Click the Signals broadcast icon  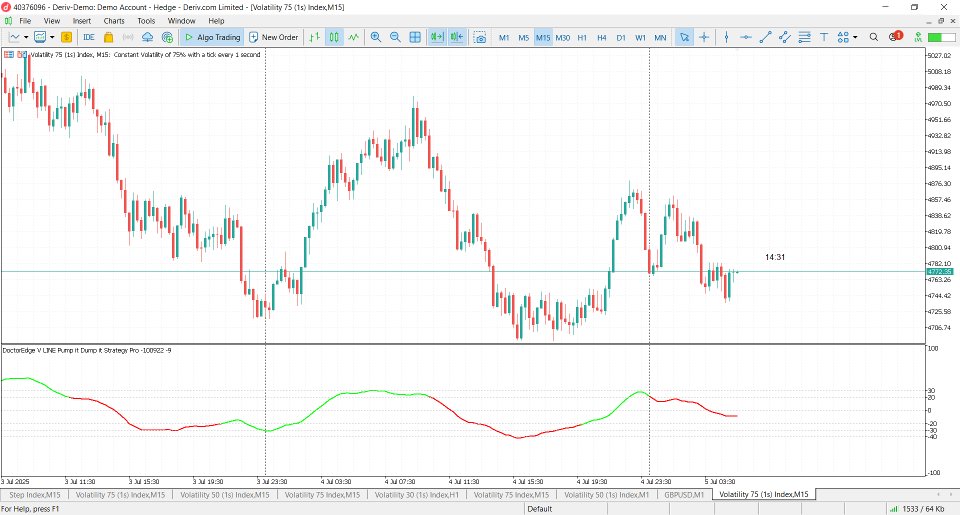pos(128,37)
